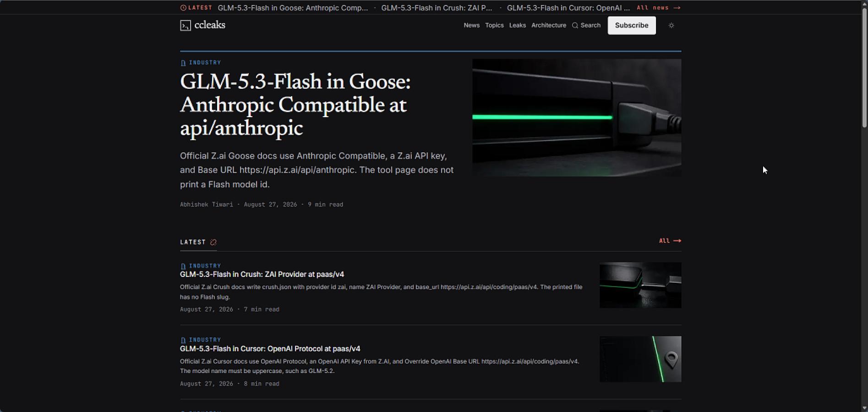
Task: Click the featured article summary paragraph
Action: pyautogui.click(x=317, y=170)
